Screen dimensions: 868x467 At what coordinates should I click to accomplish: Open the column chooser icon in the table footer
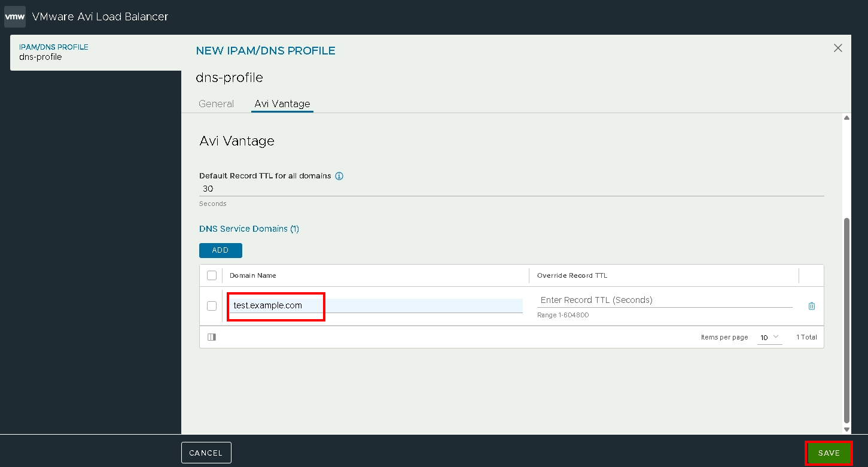click(212, 337)
